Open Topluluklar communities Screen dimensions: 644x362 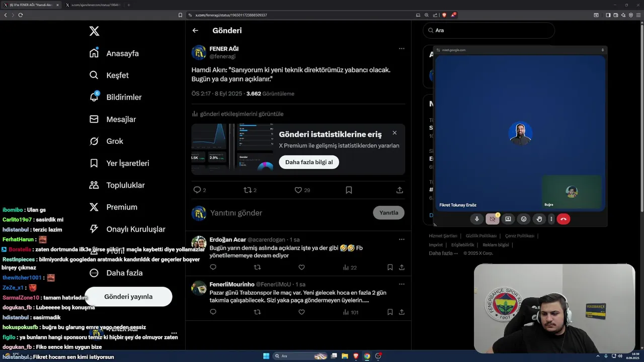pos(117,185)
